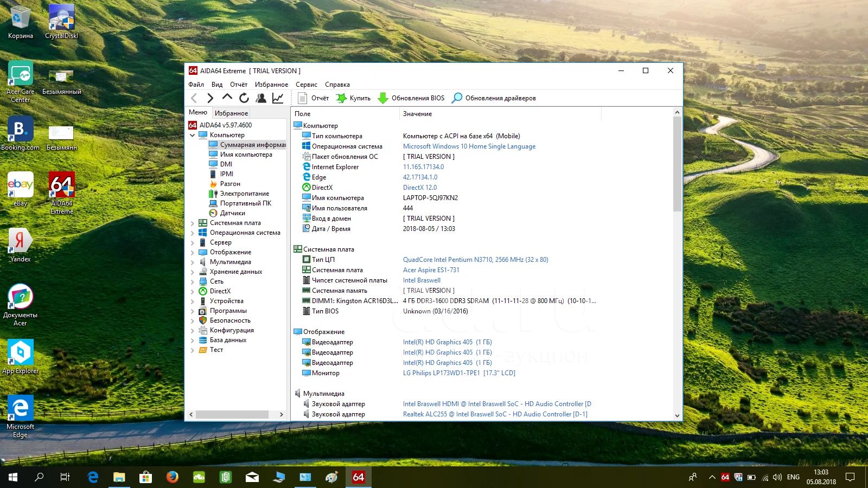
Task: Refresh the AIDA64 page
Action: 244,98
